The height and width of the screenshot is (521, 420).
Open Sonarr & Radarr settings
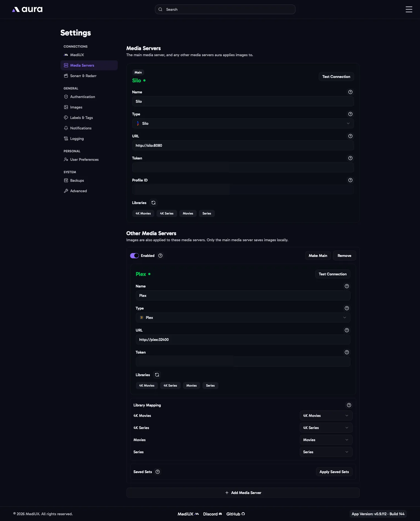[89, 76]
